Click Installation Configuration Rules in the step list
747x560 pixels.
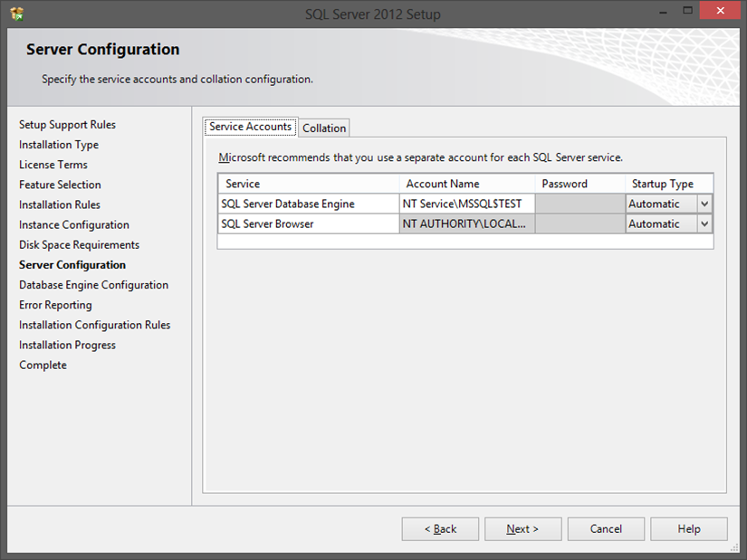pyautogui.click(x=94, y=325)
